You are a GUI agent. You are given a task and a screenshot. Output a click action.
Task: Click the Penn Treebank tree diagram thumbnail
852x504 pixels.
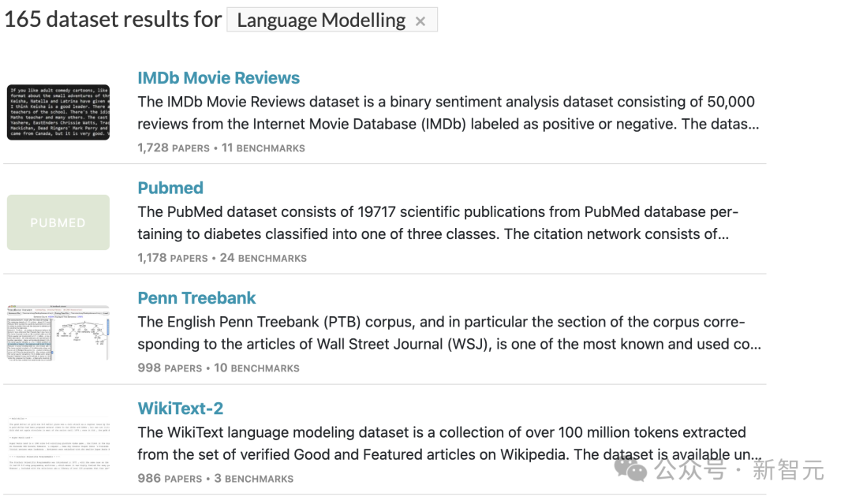coord(58,332)
